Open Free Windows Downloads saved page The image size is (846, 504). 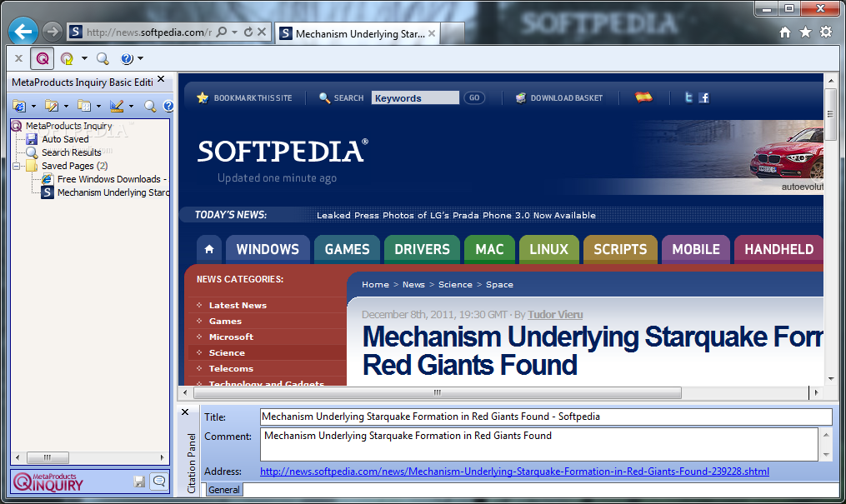click(x=112, y=179)
